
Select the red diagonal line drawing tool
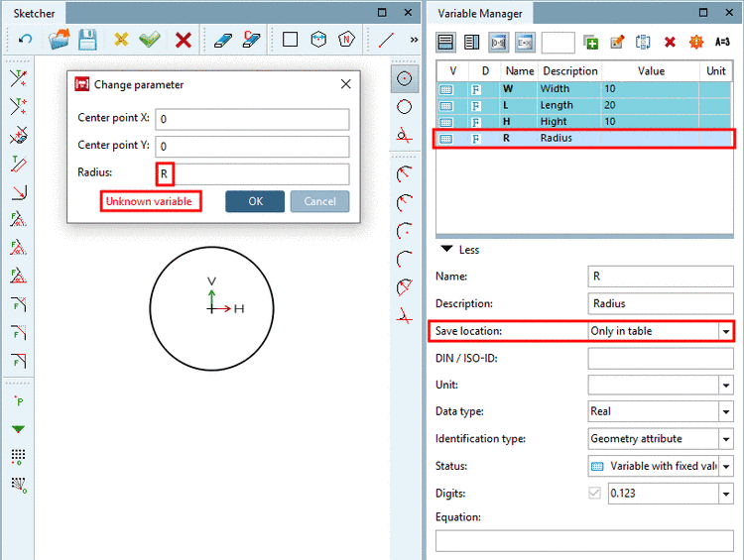point(386,40)
